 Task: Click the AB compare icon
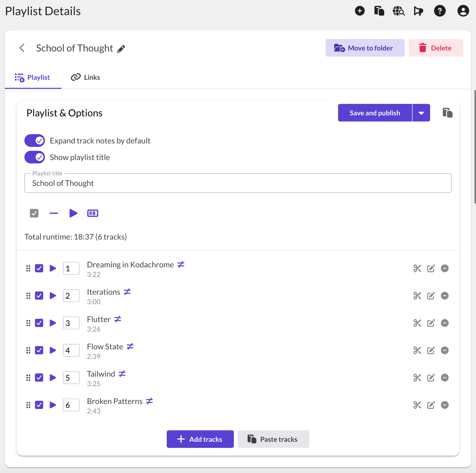pyautogui.click(x=93, y=213)
